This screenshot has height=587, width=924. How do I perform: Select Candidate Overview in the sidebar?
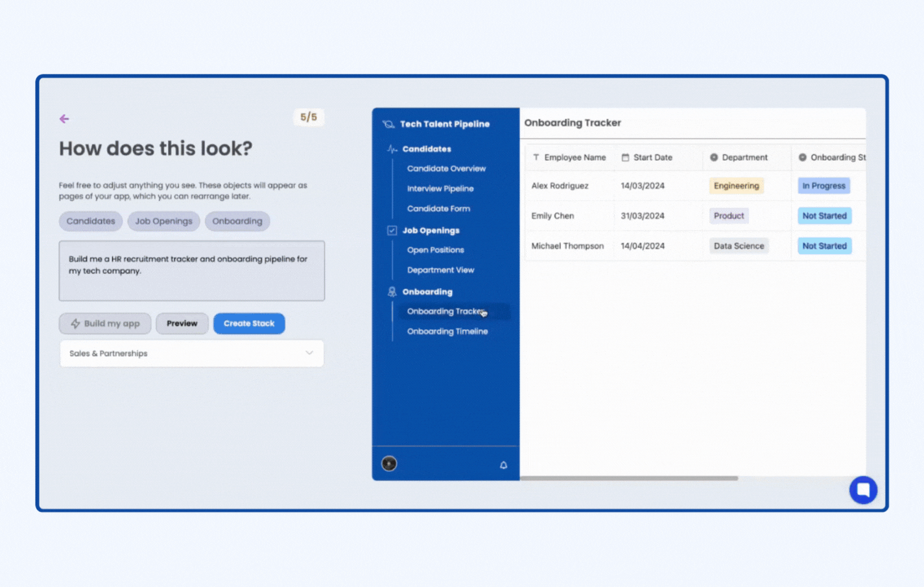[446, 168]
